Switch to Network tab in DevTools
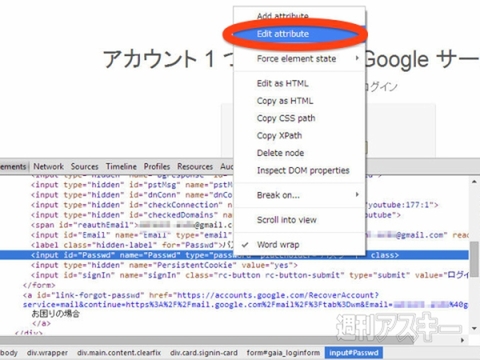Screen dimensions: 480x360 [x=48, y=166]
